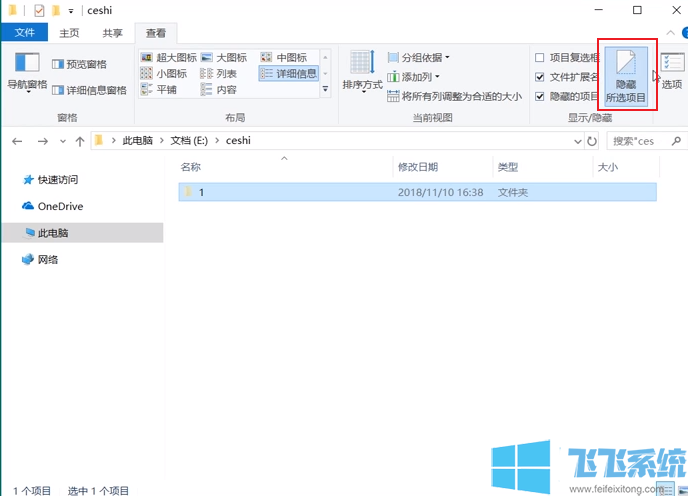Sort by Date modified column header
Viewport: 688px width, 496px height.
[x=443, y=167]
